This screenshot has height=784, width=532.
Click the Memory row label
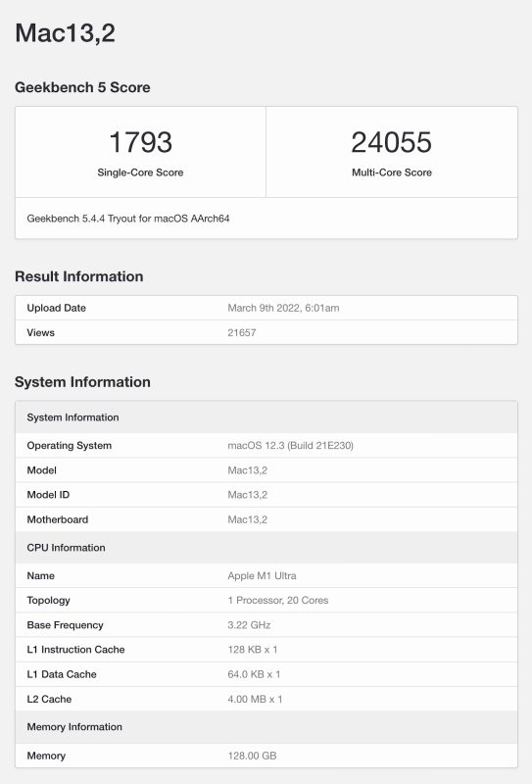click(x=46, y=756)
